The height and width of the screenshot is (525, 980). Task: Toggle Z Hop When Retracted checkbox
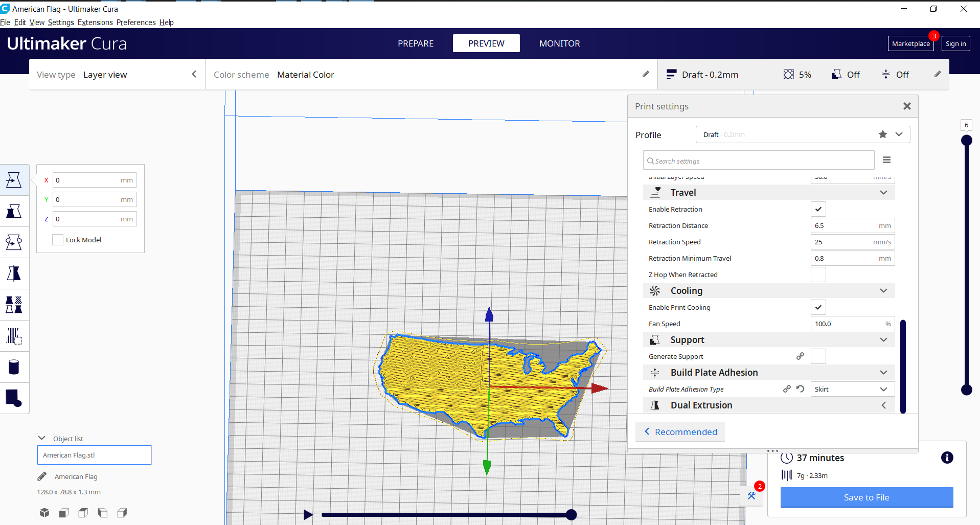(x=818, y=275)
